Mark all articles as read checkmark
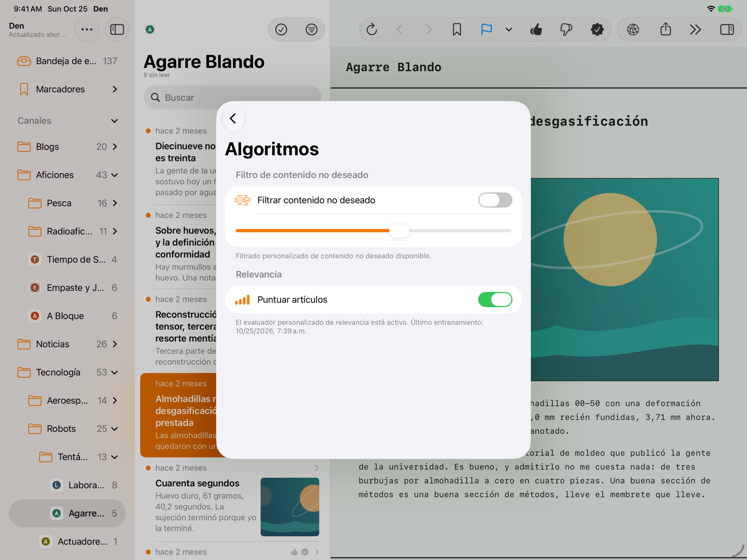Image resolution: width=747 pixels, height=560 pixels. pyautogui.click(x=281, y=30)
